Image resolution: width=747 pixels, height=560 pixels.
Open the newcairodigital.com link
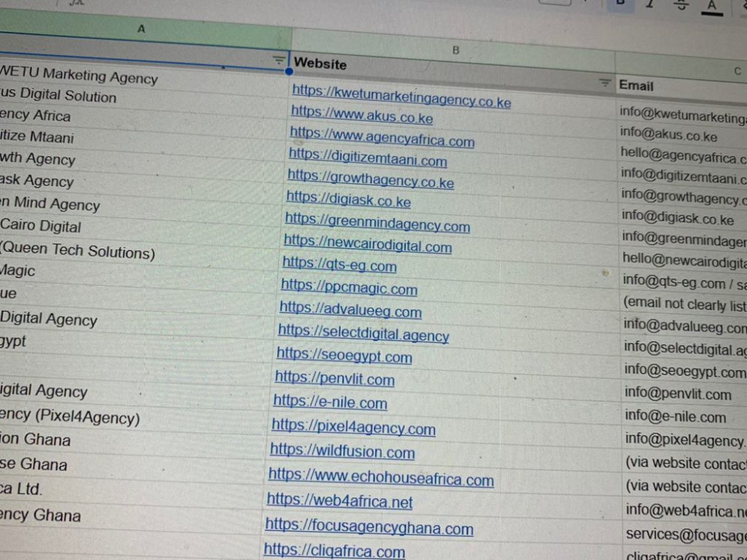click(368, 243)
